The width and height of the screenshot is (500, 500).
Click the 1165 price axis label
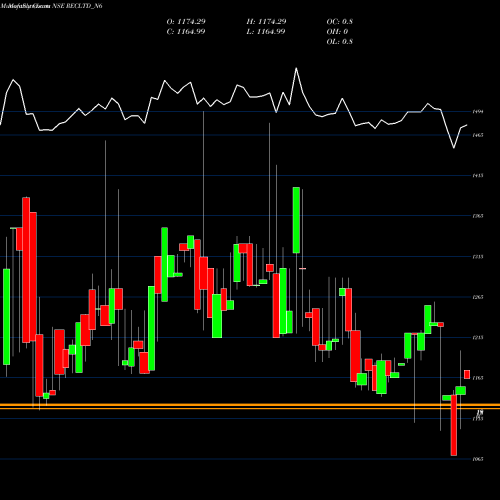pyautogui.click(x=478, y=378)
